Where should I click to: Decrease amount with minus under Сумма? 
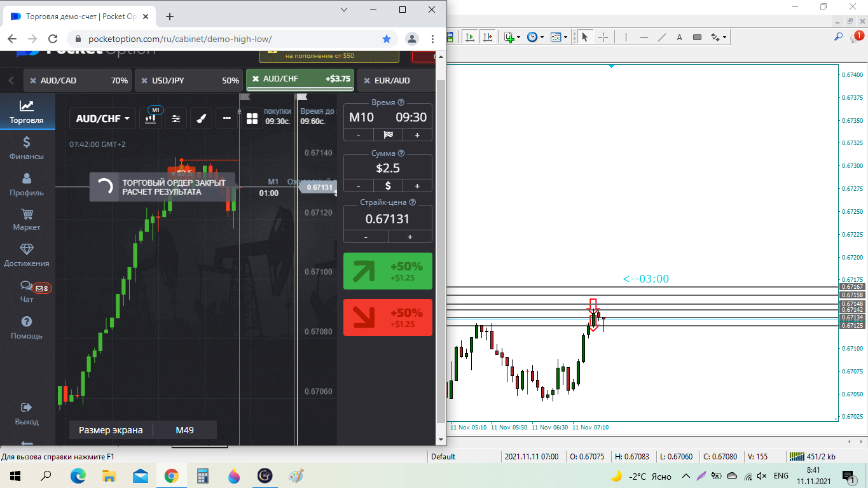pyautogui.click(x=359, y=186)
